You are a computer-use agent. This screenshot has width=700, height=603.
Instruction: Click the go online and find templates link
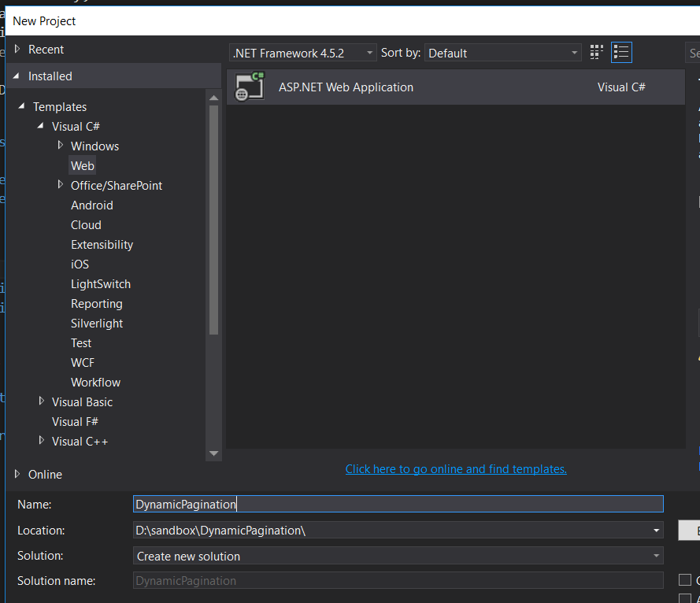(x=456, y=468)
